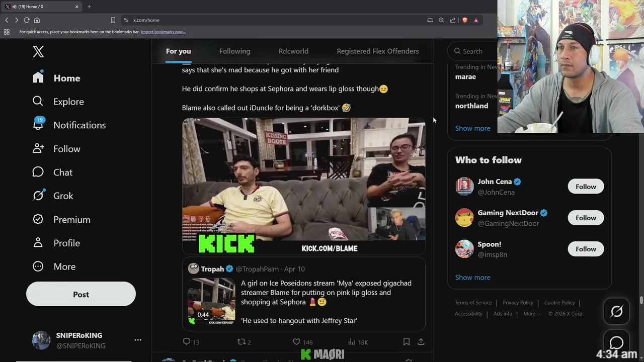Go back in the browser
This screenshot has height=362, width=644.
point(7,20)
